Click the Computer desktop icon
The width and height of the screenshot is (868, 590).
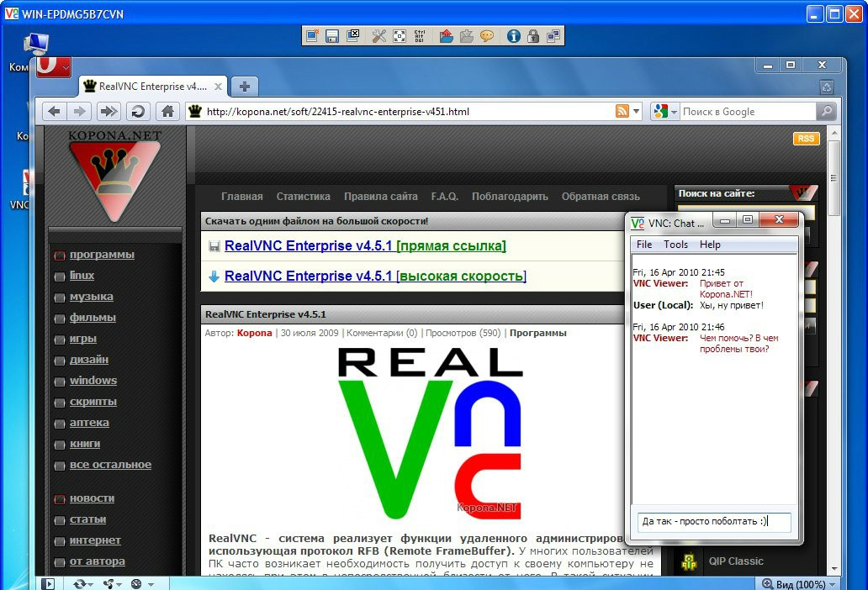pyautogui.click(x=35, y=45)
